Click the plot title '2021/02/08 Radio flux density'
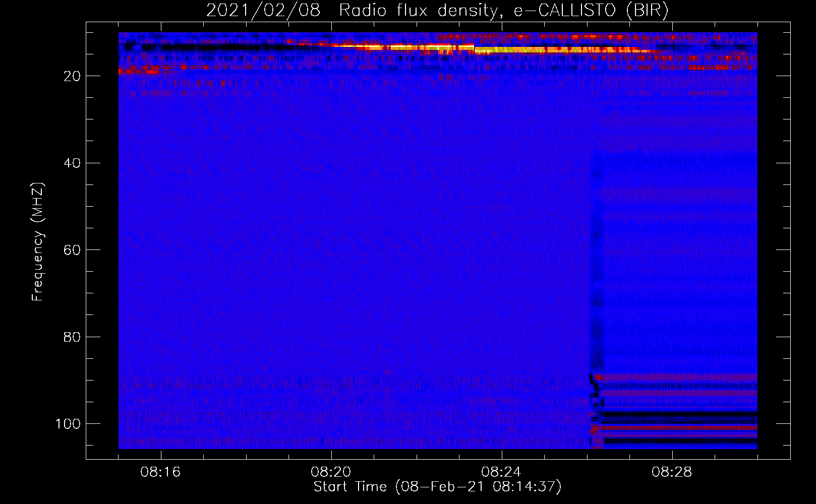 (x=438, y=11)
